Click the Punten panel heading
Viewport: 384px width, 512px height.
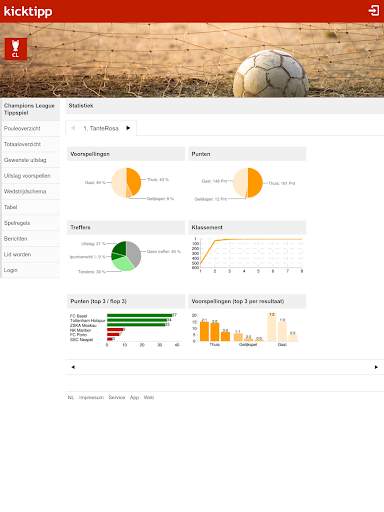[201, 154]
